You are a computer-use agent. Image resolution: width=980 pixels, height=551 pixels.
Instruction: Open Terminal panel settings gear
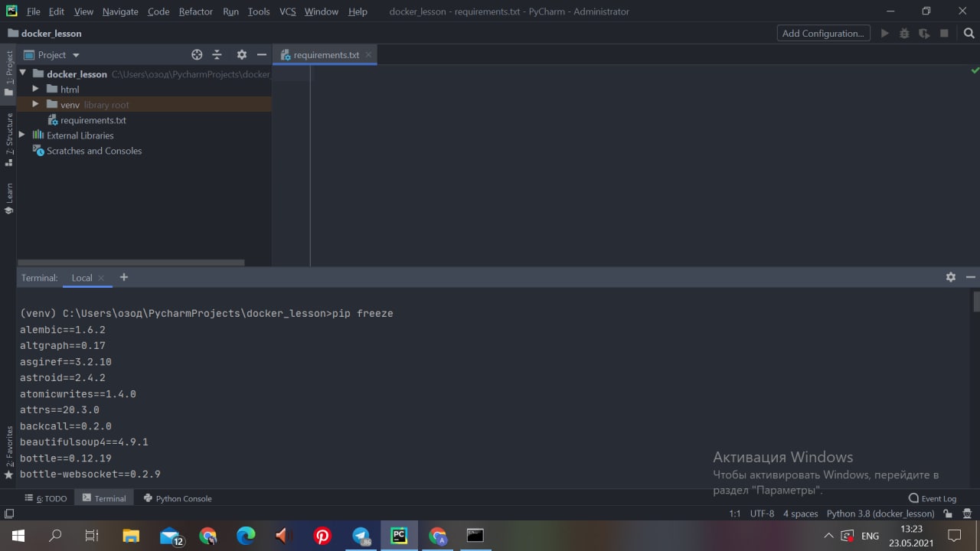coord(951,277)
